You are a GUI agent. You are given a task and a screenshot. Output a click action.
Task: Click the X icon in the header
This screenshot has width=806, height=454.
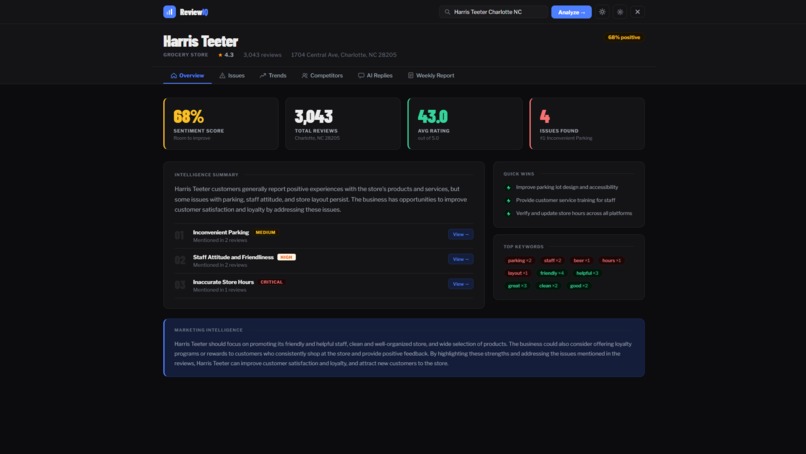637,12
